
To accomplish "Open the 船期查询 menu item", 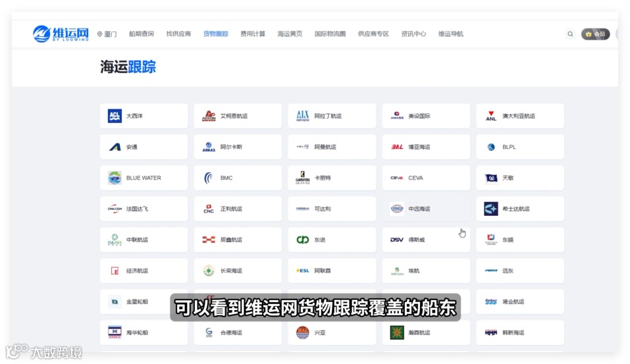I will click(x=141, y=34).
